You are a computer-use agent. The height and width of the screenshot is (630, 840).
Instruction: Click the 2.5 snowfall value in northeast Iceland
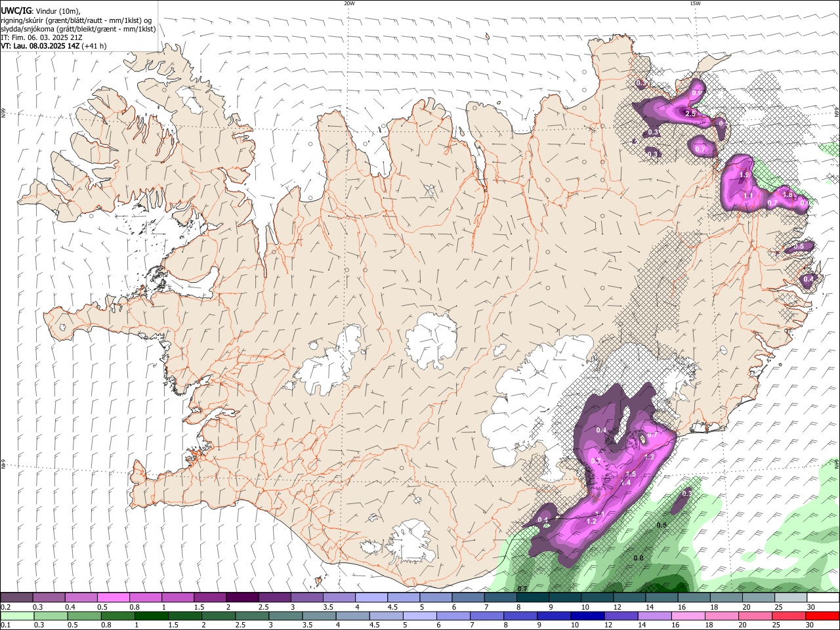tap(690, 114)
